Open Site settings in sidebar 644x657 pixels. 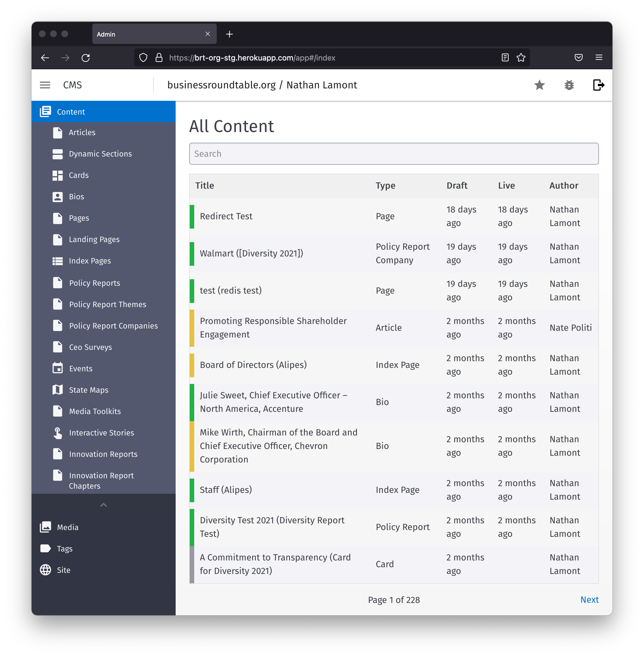point(64,570)
